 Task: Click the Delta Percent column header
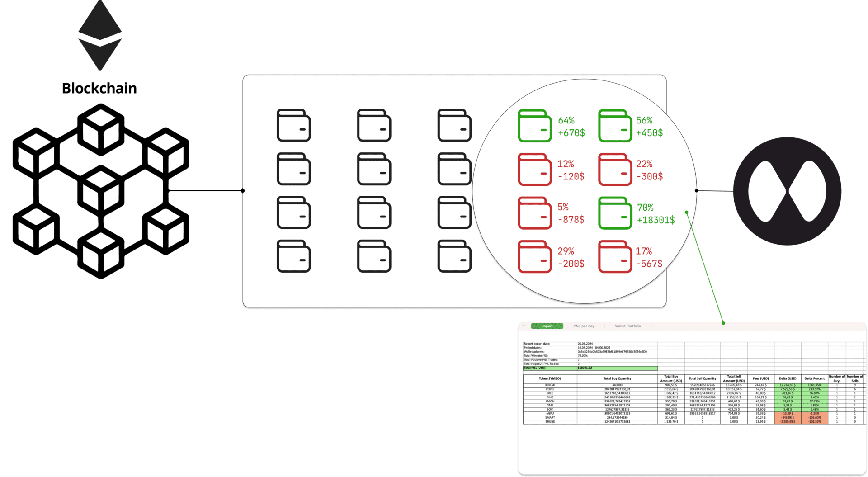[x=815, y=379]
